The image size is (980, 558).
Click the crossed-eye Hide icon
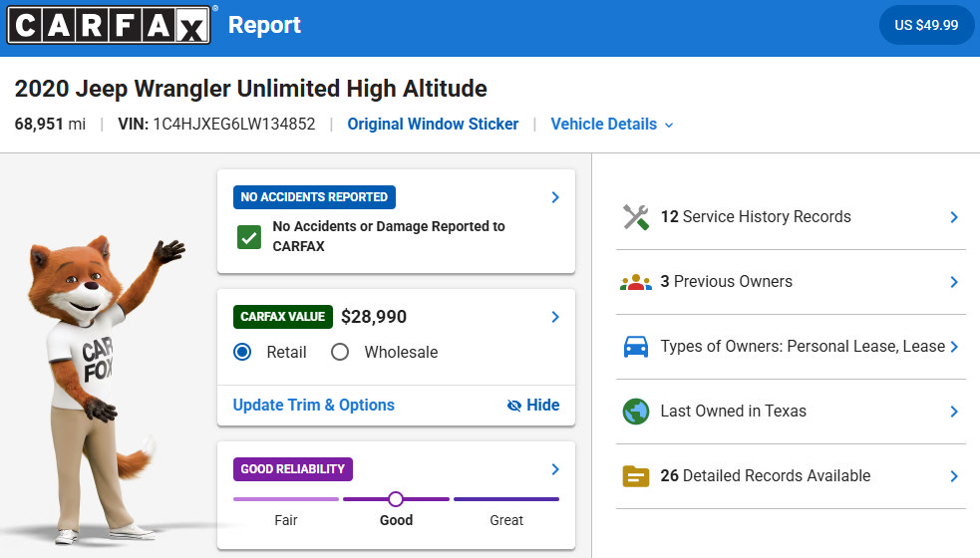(513, 406)
